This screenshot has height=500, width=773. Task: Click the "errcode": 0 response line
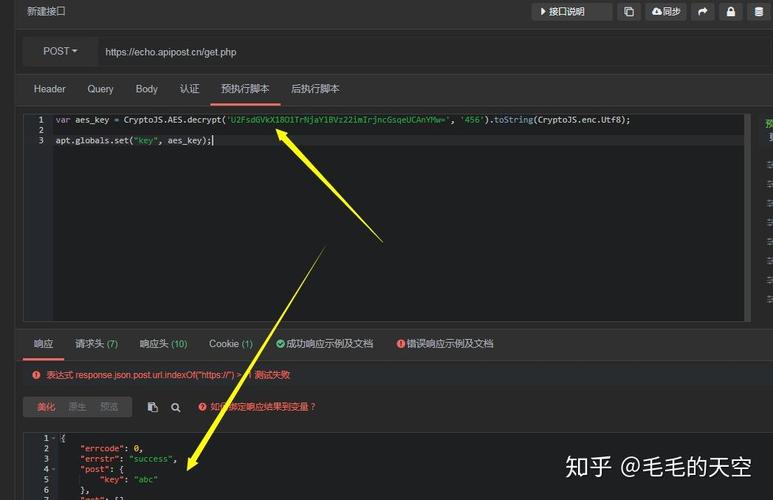tap(111, 448)
